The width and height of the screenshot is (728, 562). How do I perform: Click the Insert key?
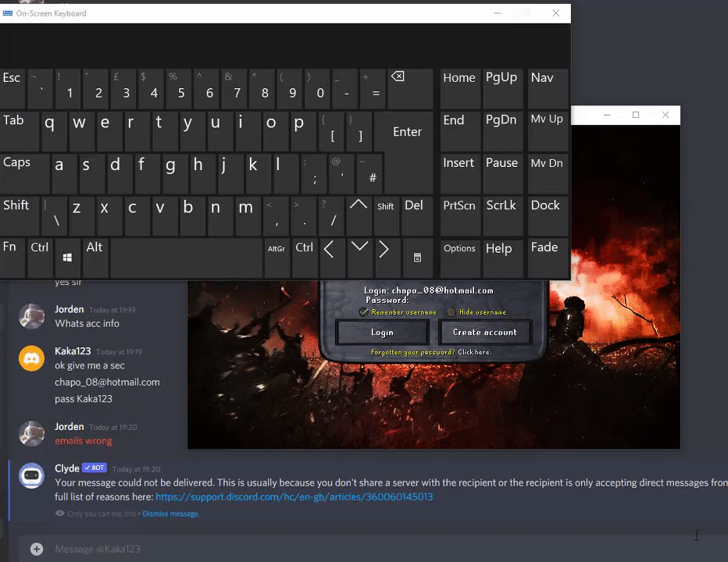[459, 173]
